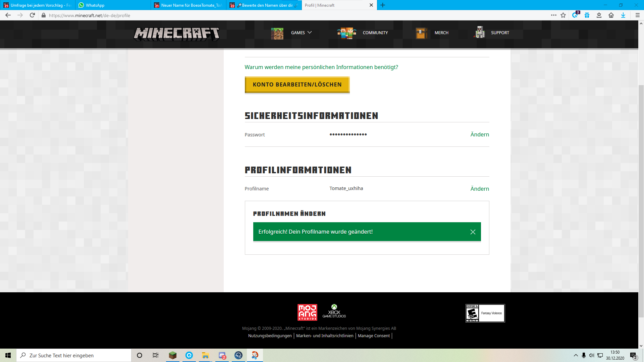The height and width of the screenshot is (362, 644).
Task: Open the clock and calendar flyout
Action: (615, 355)
